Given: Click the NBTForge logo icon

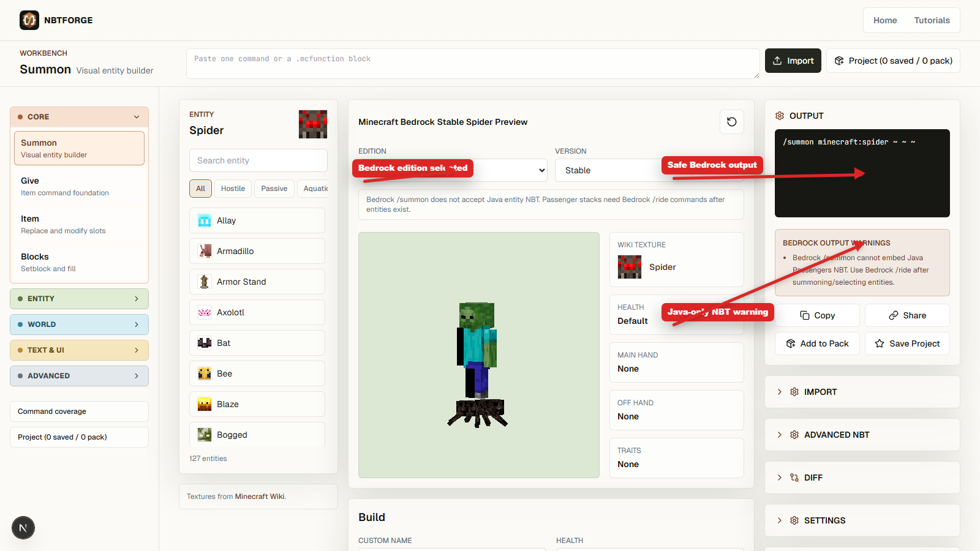Looking at the screenshot, I should point(29,20).
